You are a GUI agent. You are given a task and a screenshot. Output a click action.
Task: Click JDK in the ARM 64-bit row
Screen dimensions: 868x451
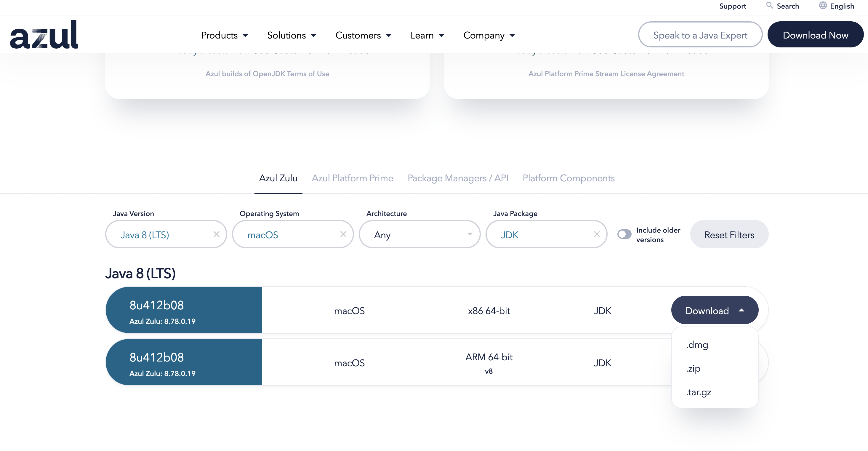point(602,363)
